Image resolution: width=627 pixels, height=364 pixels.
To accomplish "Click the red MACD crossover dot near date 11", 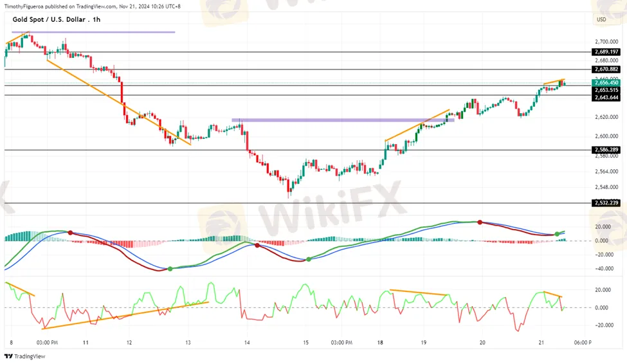I will tap(70, 232).
